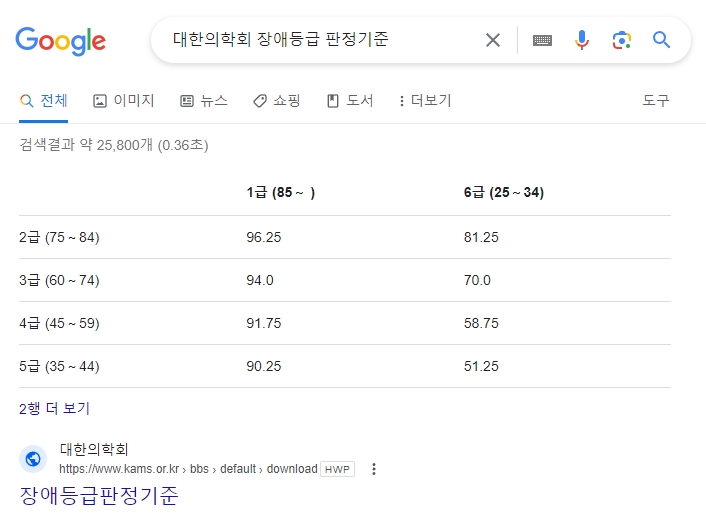The height and width of the screenshot is (525, 706).
Task: Click the 90.25 table cell
Action: 263,366
